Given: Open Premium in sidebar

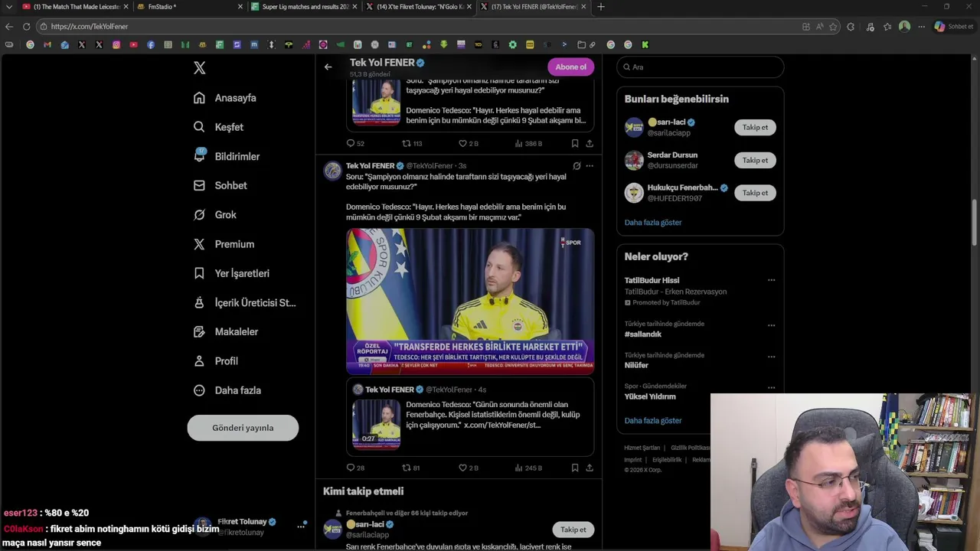Looking at the screenshot, I should [224, 244].
